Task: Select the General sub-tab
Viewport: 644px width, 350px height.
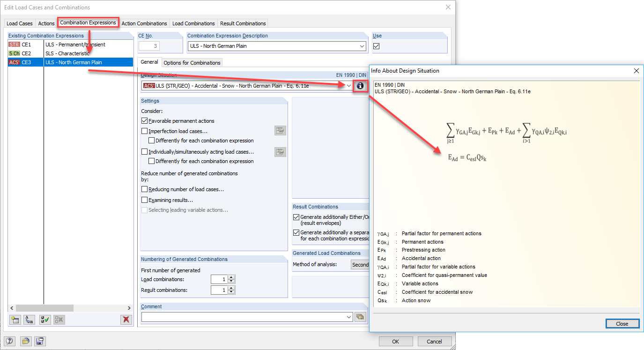Action: point(149,62)
